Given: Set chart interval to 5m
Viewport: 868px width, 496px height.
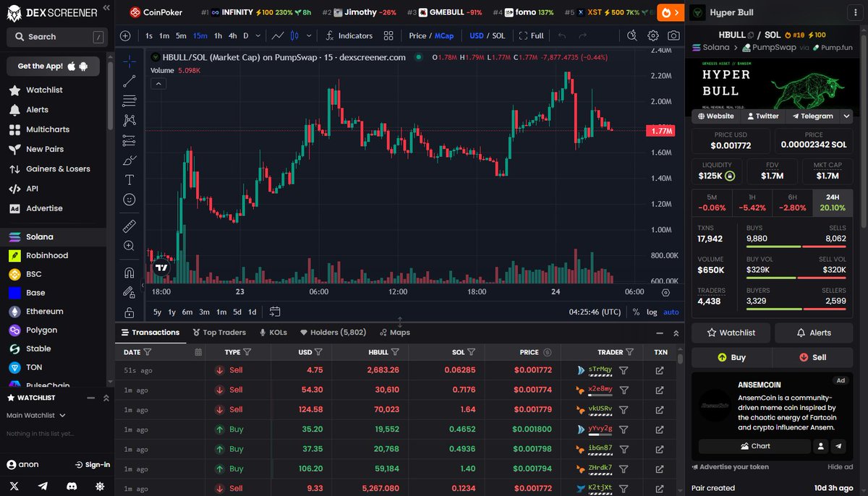Looking at the screenshot, I should coord(181,35).
